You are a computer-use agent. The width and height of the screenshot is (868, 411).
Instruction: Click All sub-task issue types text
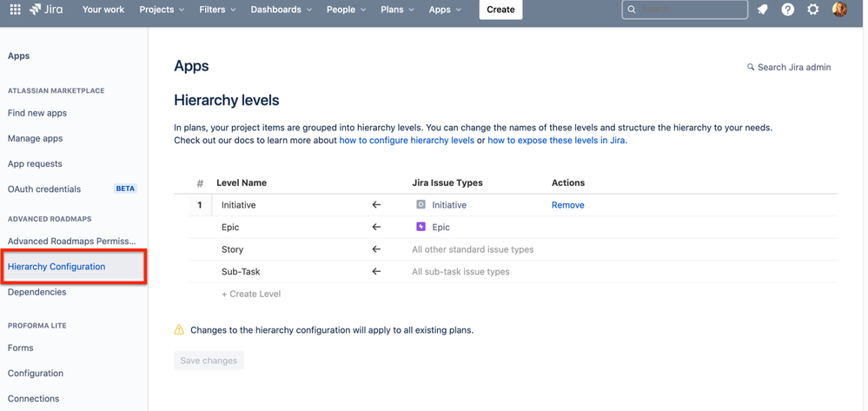[x=461, y=271]
